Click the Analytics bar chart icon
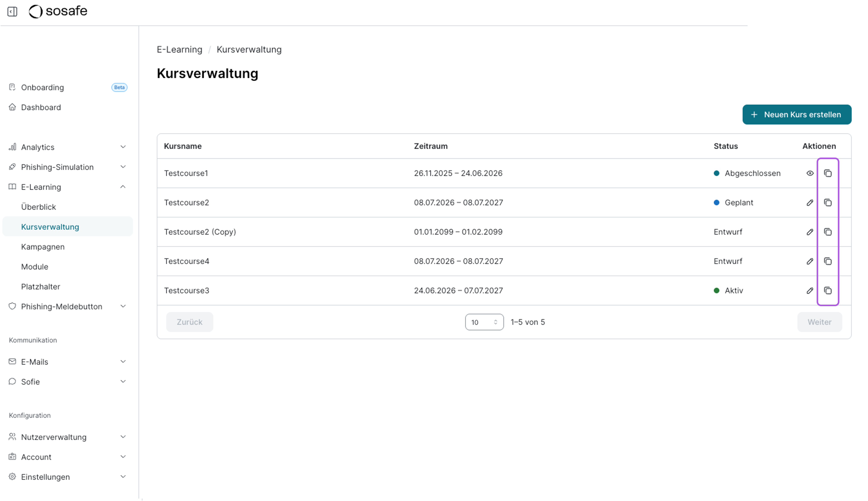Image resolution: width=868 pixels, height=501 pixels. 12,147
